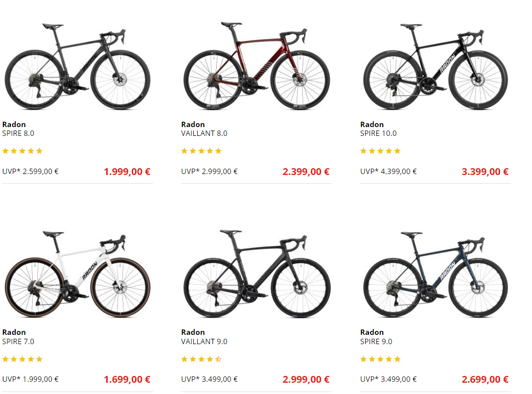Screen dimensions: 532x394
Task: Click the Vaillant 9.0 half-star rating
Action: [x=202, y=359]
